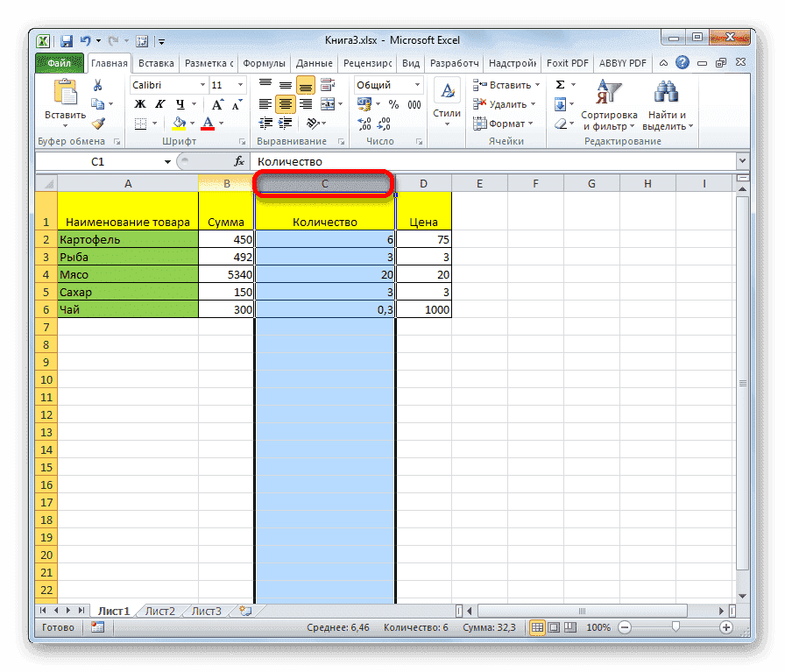Image resolution: width=785 pixels, height=672 pixels.
Task: Click the Clear (eraser) icon
Action: (x=559, y=124)
